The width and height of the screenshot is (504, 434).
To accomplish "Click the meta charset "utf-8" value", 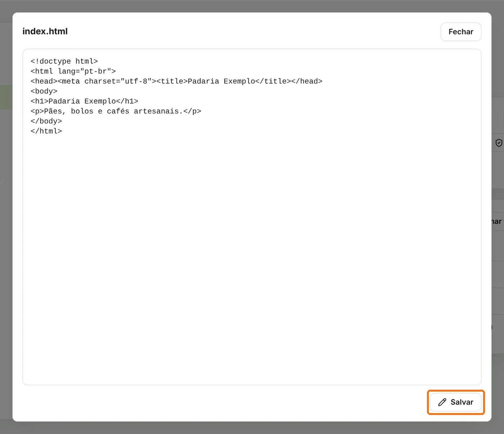I will tap(136, 81).
